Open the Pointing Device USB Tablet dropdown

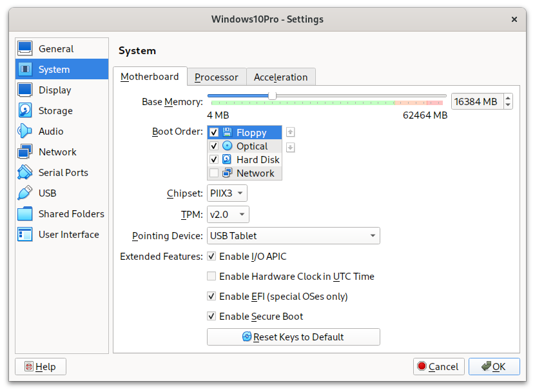[x=293, y=236]
